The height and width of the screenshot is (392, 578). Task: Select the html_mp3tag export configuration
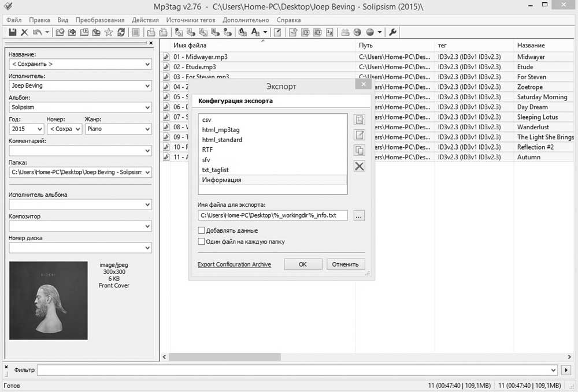tap(272, 129)
